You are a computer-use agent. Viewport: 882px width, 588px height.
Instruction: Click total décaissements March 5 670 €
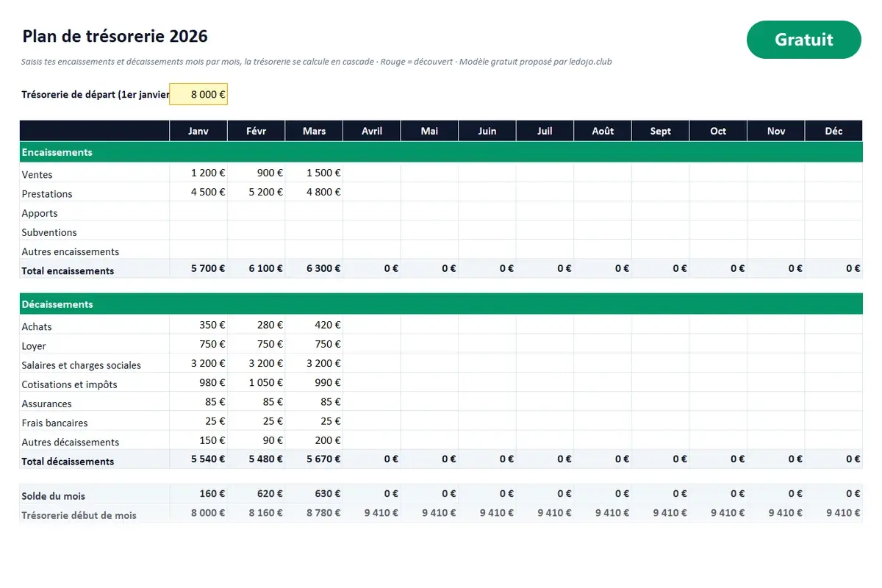coord(314,459)
